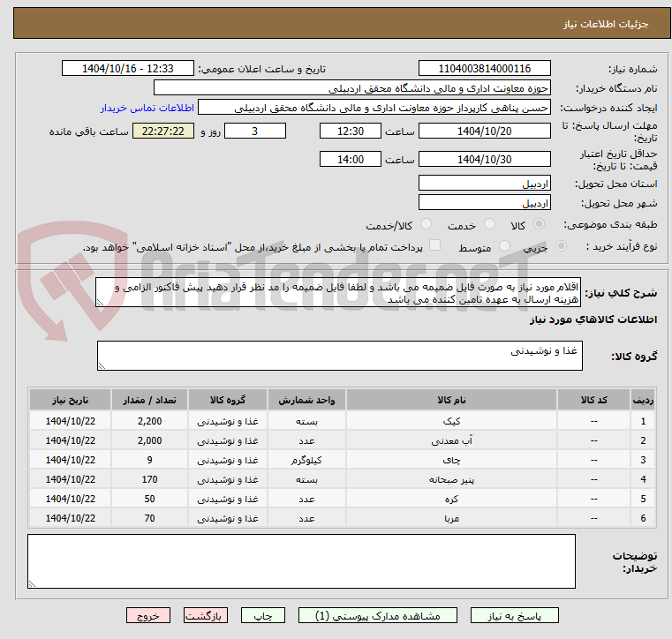The height and width of the screenshot is (639, 672).
Task: Select the خدمت radio button
Action: pos(489,224)
